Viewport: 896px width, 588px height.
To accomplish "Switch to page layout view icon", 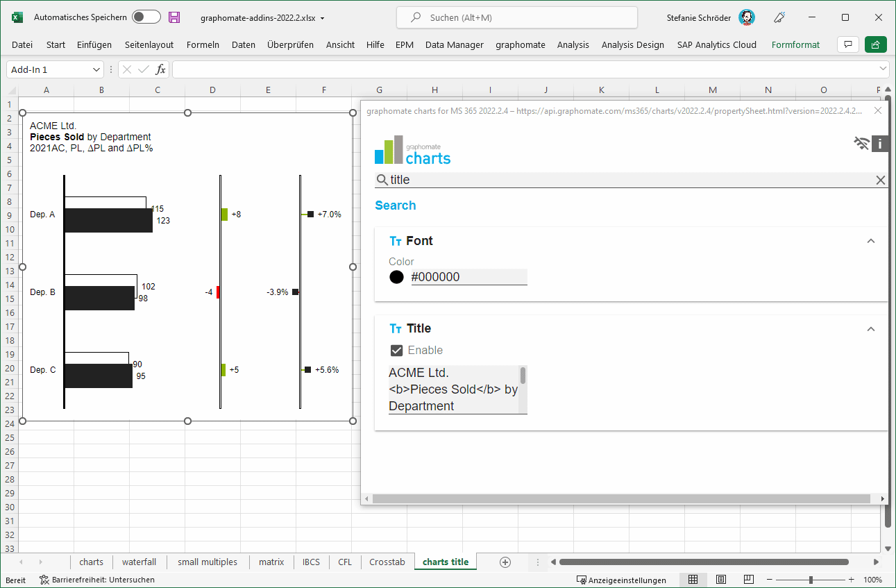I will (x=721, y=580).
